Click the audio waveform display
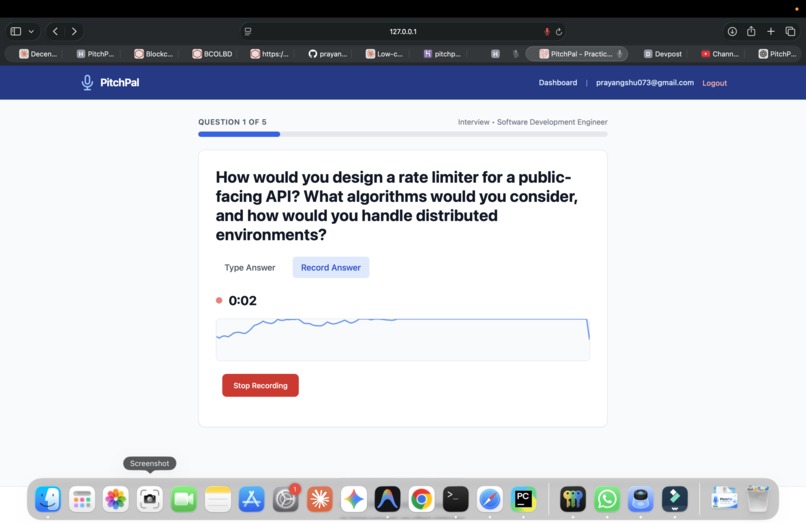Image resolution: width=806 pixels, height=523 pixels. point(403,339)
